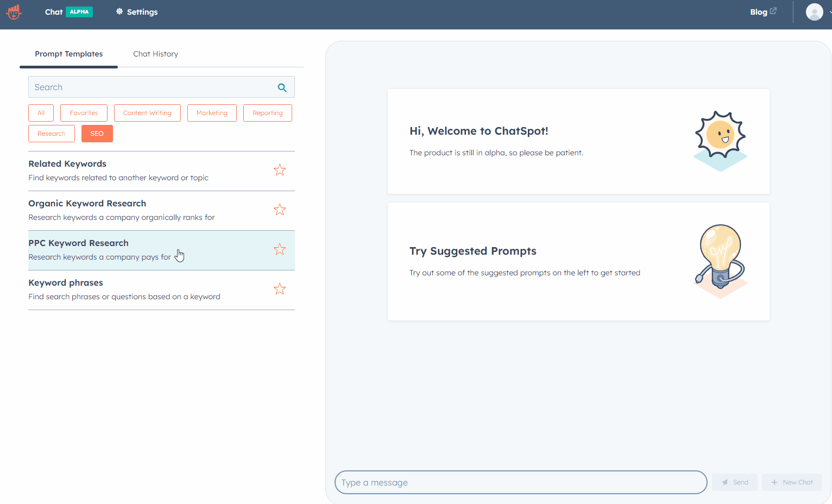The width and height of the screenshot is (832, 504).
Task: Click the ChatSpot logo icon
Action: click(x=14, y=12)
